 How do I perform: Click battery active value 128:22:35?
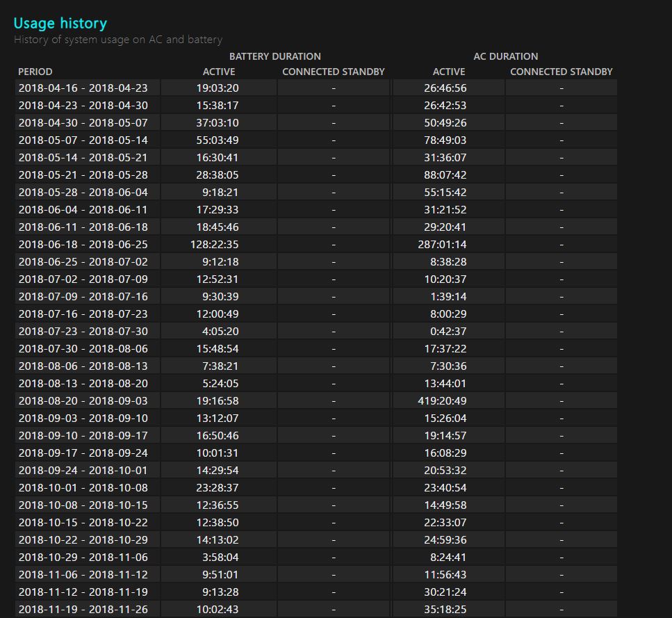214,244
